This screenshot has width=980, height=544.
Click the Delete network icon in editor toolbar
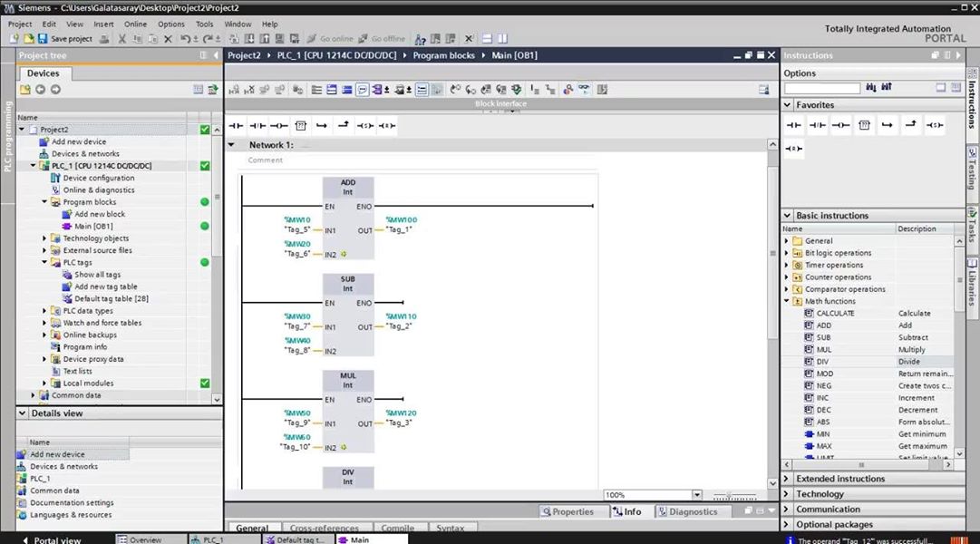tap(248, 90)
